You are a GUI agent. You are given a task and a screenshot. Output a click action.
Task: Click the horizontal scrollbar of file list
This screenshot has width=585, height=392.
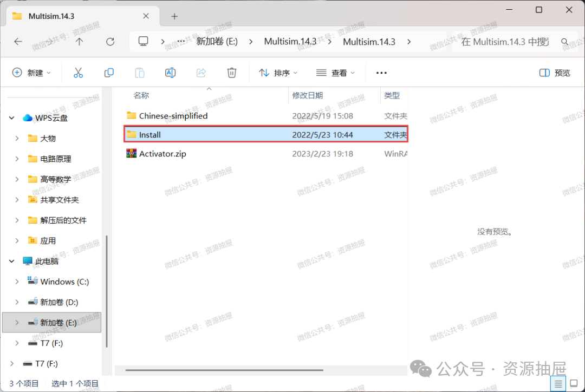pyautogui.click(x=224, y=370)
